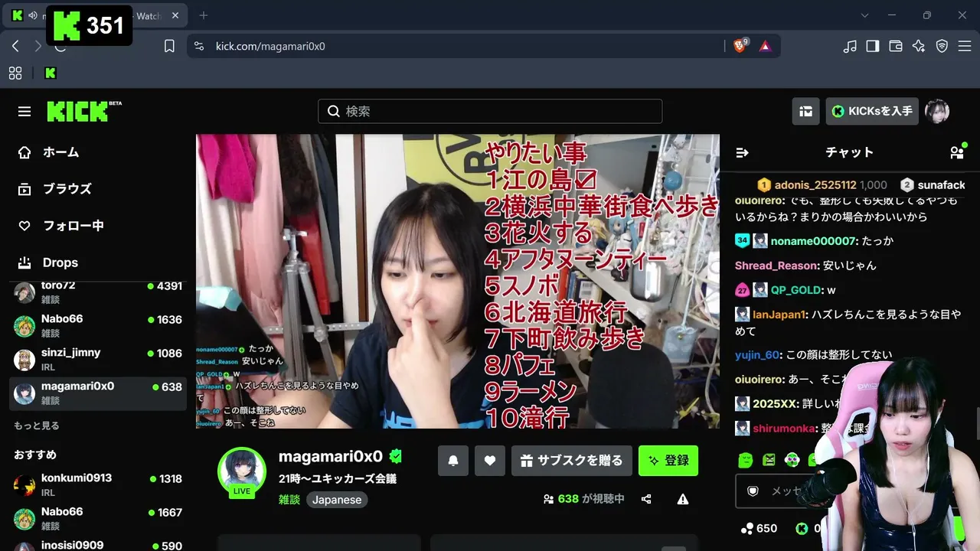This screenshot has height=551, width=980.
Task: Click username yujin_60 in chat
Action: pos(756,354)
